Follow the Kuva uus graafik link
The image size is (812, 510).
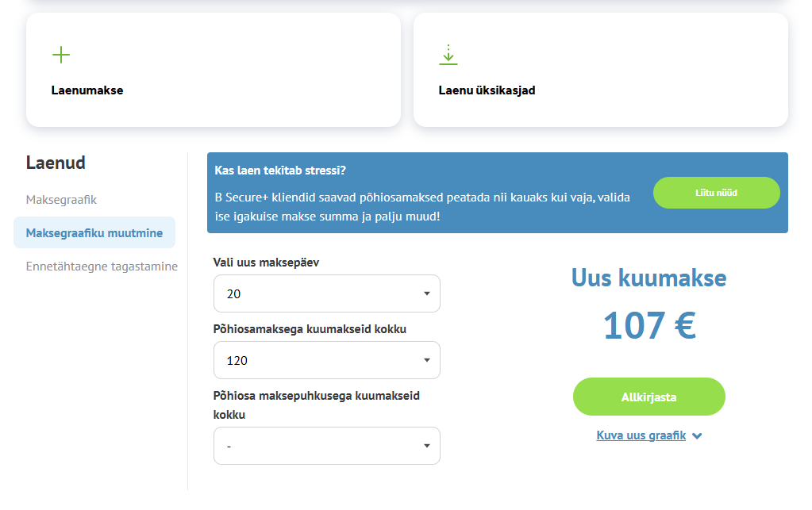(641, 435)
